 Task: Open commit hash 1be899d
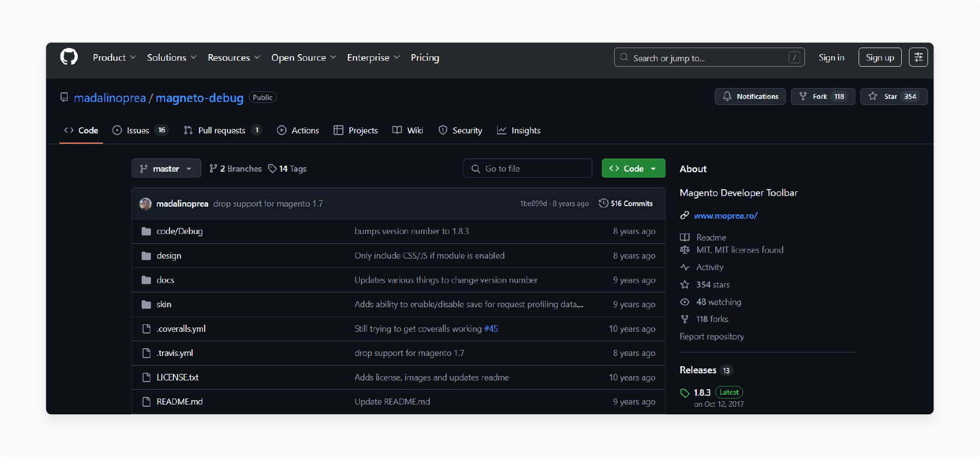point(533,203)
